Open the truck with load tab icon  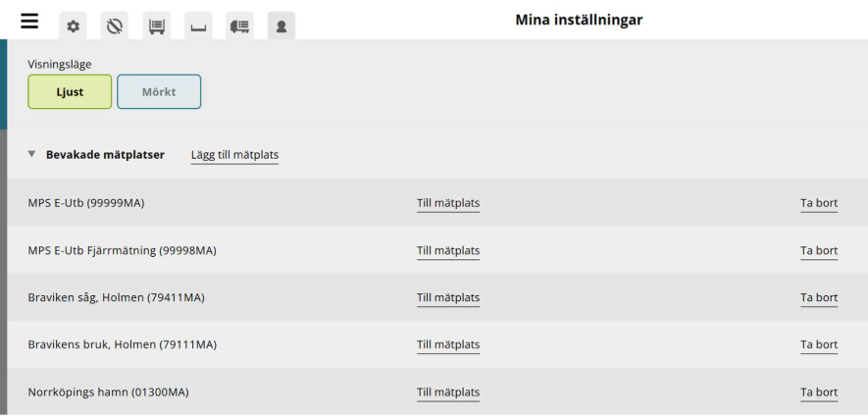coord(240,26)
